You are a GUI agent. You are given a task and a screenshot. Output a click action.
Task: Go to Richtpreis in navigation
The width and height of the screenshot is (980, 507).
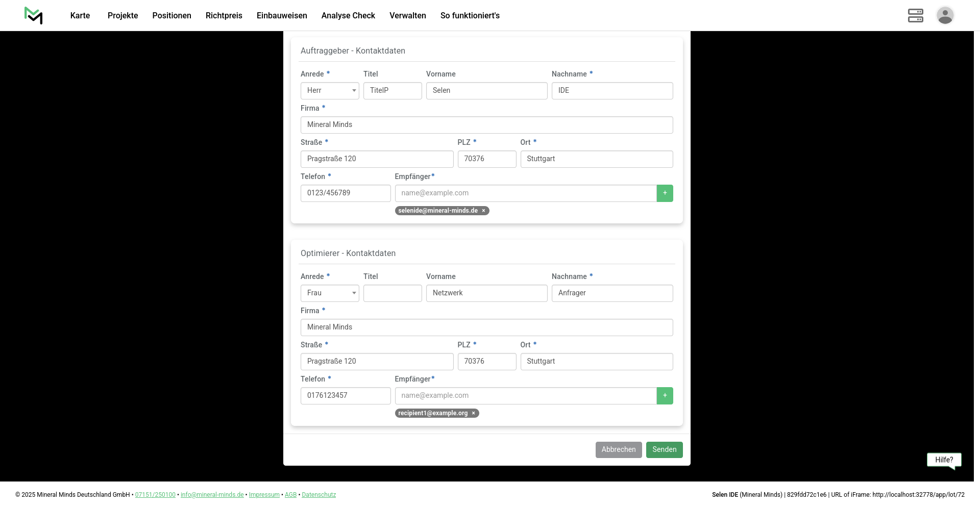224,16
